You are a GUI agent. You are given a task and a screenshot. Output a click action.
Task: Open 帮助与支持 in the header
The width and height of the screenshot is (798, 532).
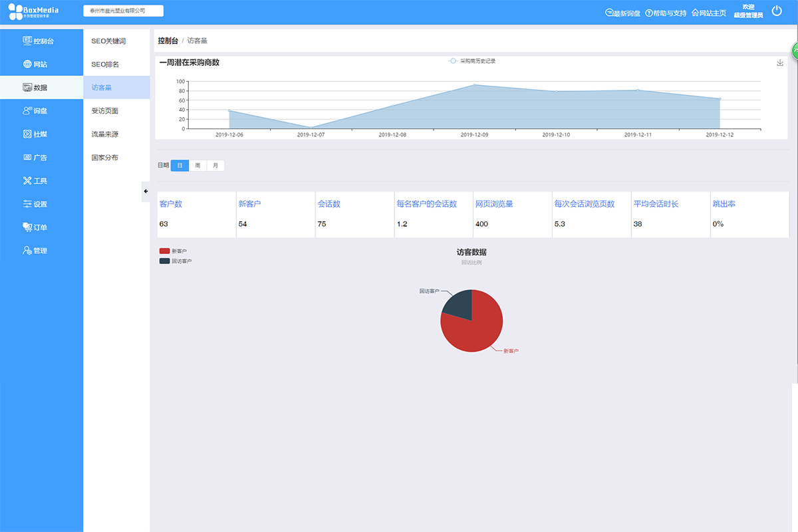[x=666, y=13]
